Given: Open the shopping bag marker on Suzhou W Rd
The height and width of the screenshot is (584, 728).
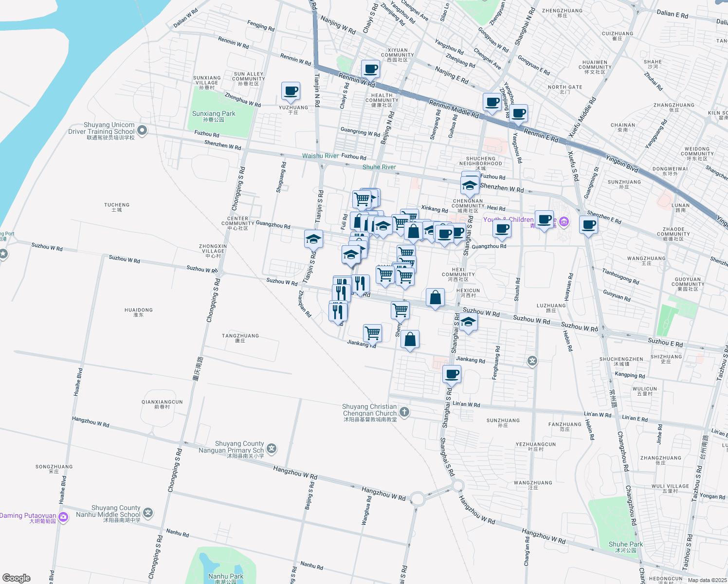Looking at the screenshot, I should point(435,298).
